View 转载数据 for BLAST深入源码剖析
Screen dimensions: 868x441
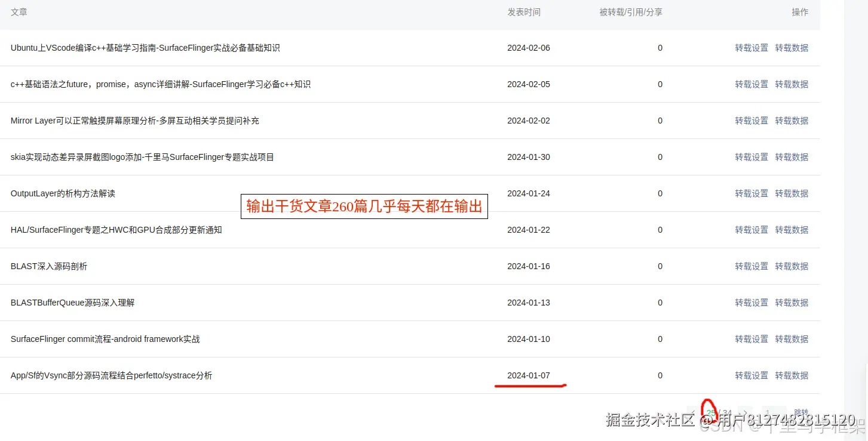coord(792,266)
